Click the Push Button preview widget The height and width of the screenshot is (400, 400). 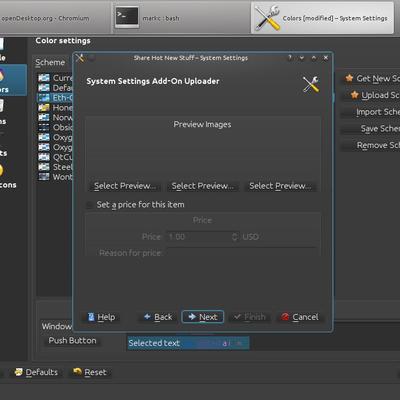72,340
